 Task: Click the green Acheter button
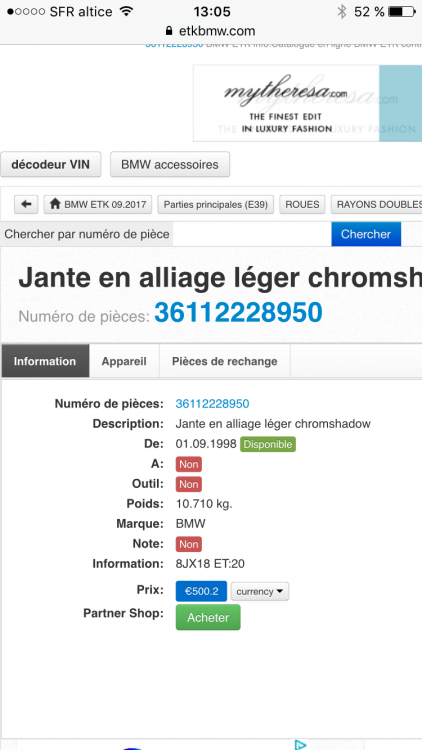(208, 617)
